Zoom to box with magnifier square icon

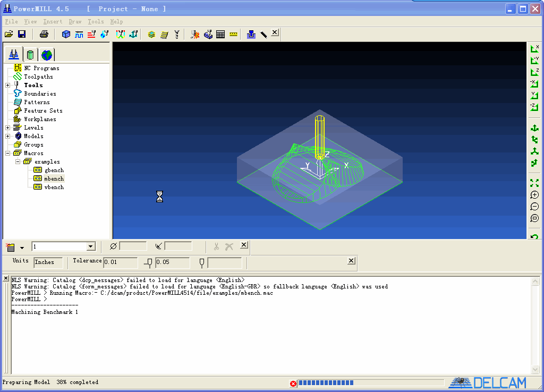534,218
